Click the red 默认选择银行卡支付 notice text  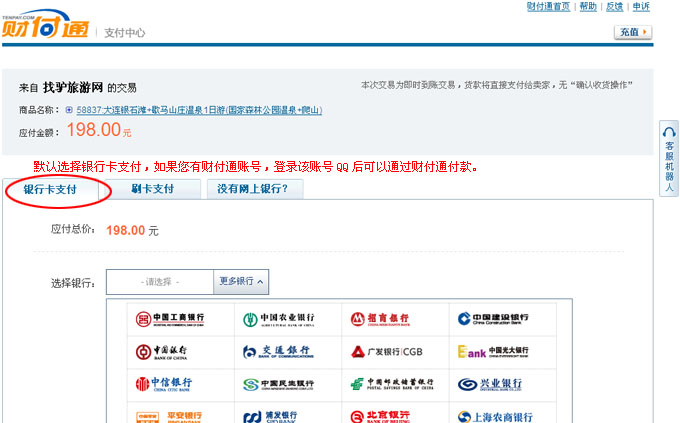[256, 167]
